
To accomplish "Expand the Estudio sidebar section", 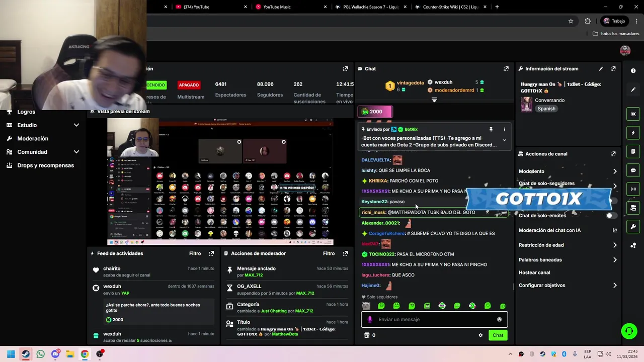I will [76, 125].
